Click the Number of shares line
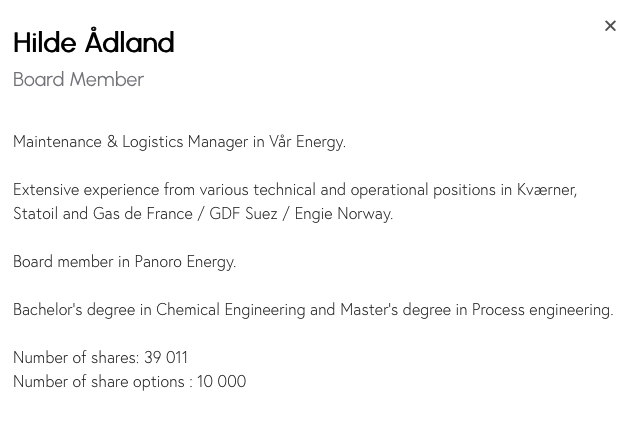 point(100,358)
